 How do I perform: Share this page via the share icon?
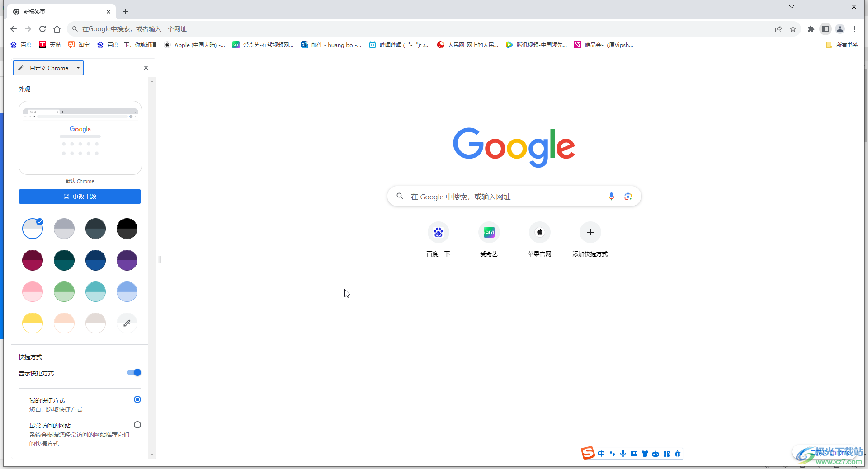pos(778,29)
